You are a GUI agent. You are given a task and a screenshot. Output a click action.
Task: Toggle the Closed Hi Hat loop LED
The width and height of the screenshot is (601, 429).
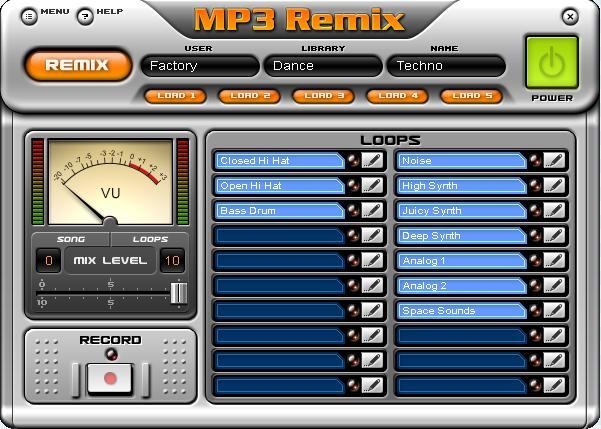click(x=353, y=160)
